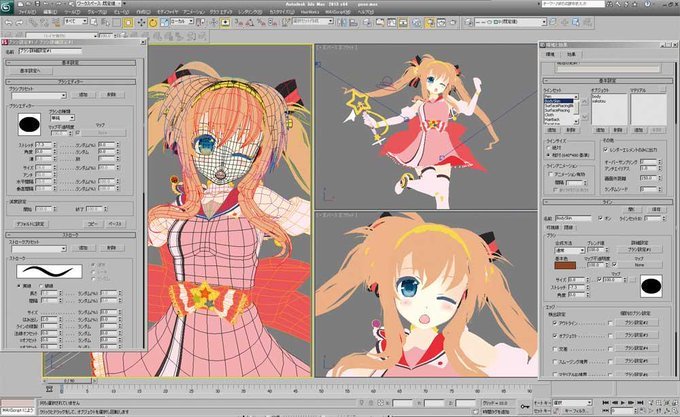Image resolution: width=680 pixels, height=417 pixels.
Task: Open the 3ds Max application menu icon
Action: pyautogui.click(x=7, y=7)
